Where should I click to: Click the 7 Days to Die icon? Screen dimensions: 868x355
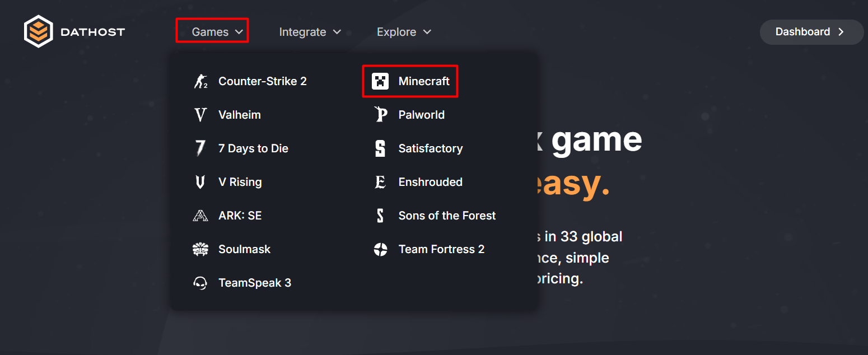pos(200,148)
